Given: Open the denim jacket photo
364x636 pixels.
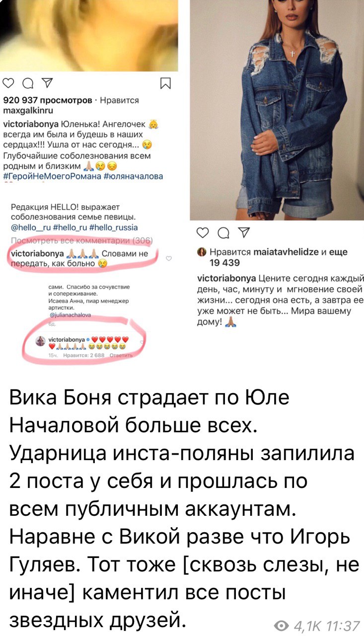Looking at the screenshot, I should coord(277,110).
